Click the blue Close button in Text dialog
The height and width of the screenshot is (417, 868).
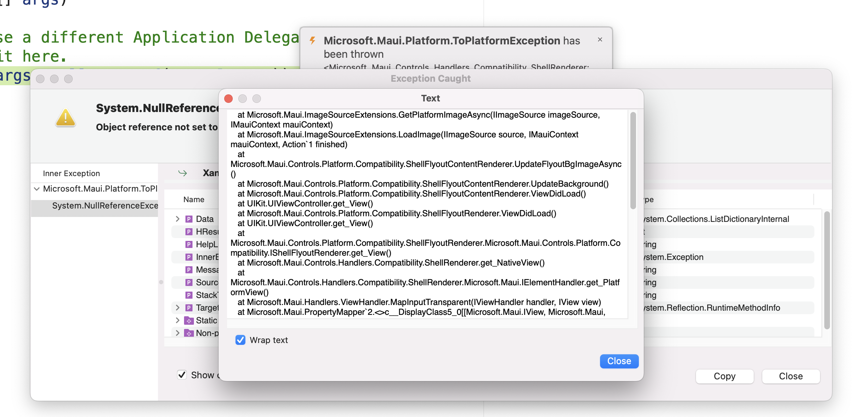pyautogui.click(x=619, y=361)
